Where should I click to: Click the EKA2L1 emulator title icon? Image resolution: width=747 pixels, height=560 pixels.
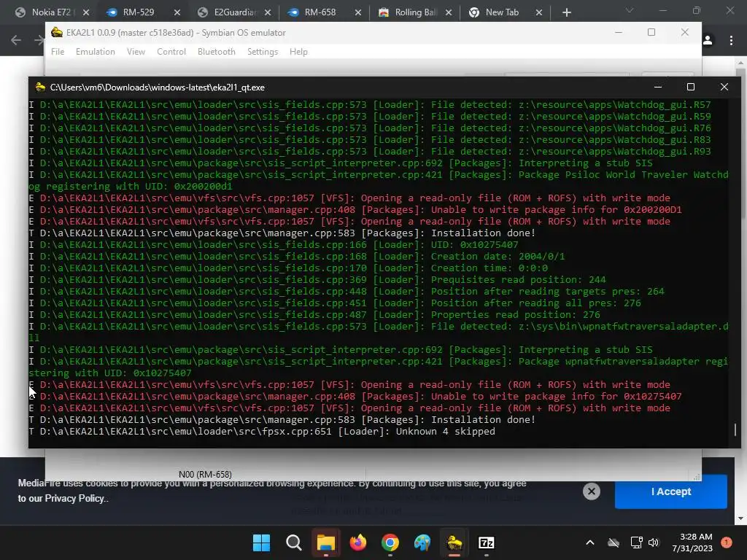tap(57, 32)
